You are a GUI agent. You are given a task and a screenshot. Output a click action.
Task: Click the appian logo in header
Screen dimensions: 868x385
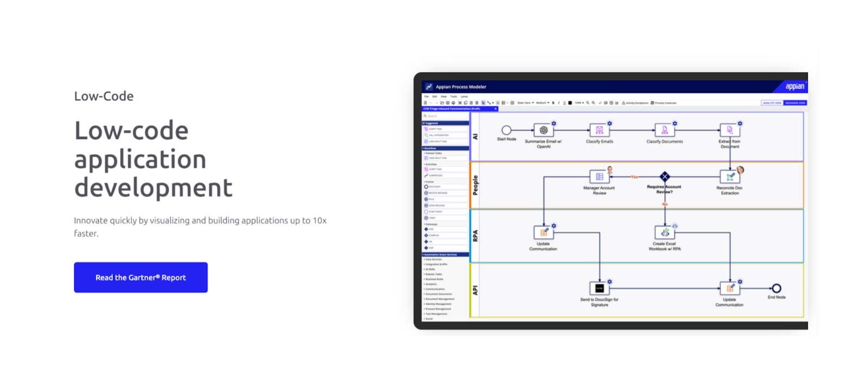coord(795,86)
